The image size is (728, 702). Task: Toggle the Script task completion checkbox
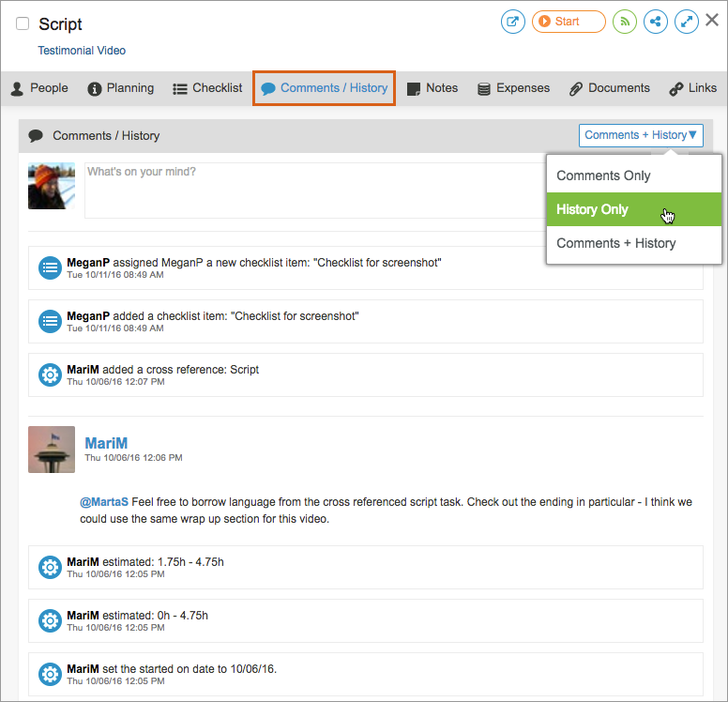(x=23, y=24)
